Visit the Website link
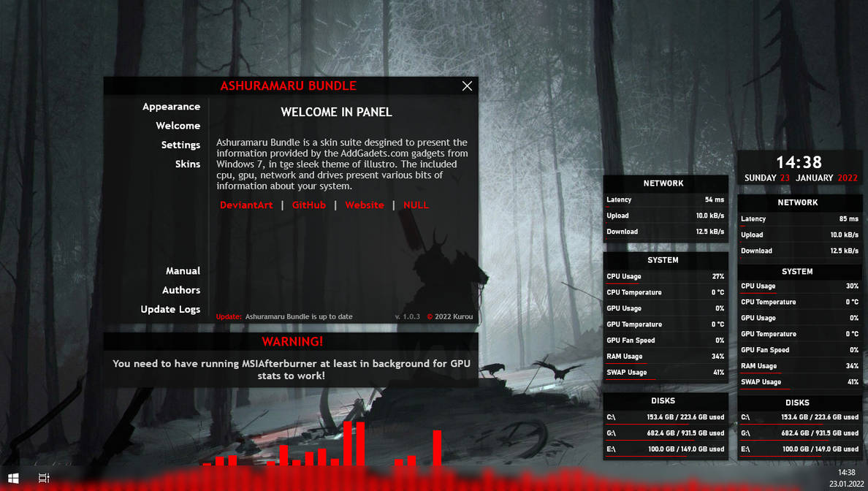 (364, 205)
